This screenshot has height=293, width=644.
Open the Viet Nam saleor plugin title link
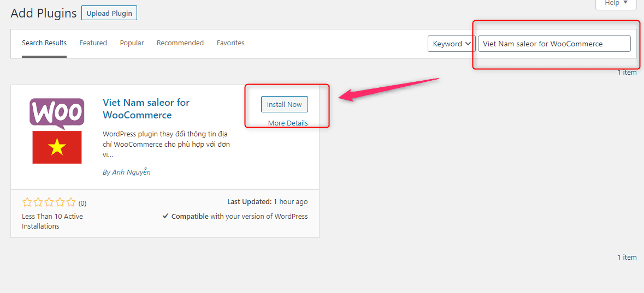pos(146,109)
